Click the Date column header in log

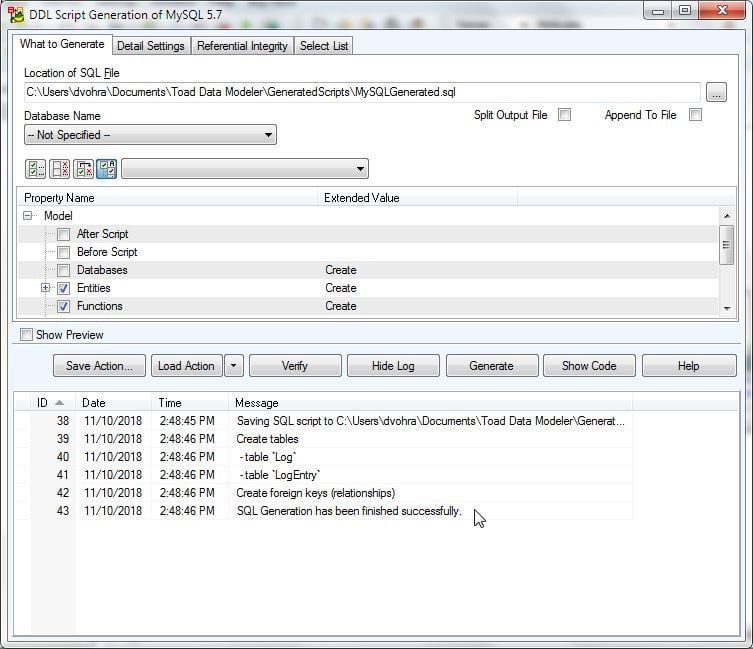[x=113, y=403]
